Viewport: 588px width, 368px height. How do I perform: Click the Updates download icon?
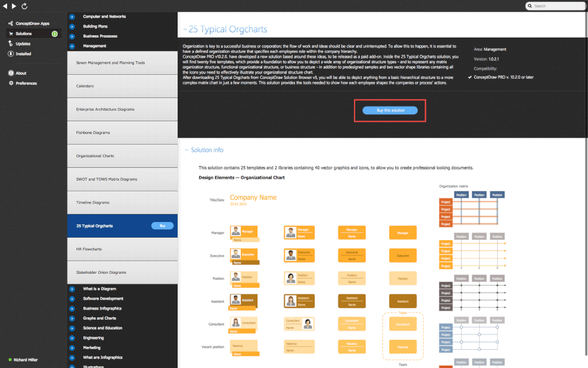(11, 44)
